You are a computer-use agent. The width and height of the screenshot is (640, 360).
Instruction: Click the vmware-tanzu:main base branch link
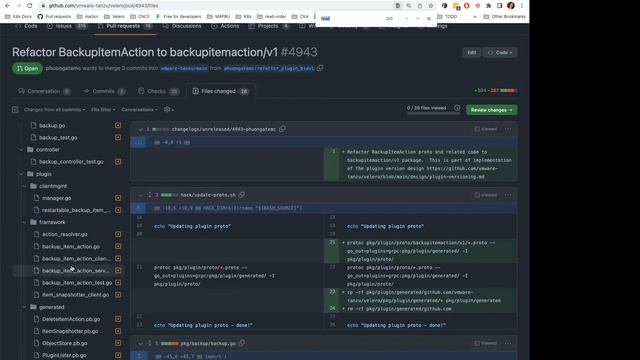coord(184,69)
